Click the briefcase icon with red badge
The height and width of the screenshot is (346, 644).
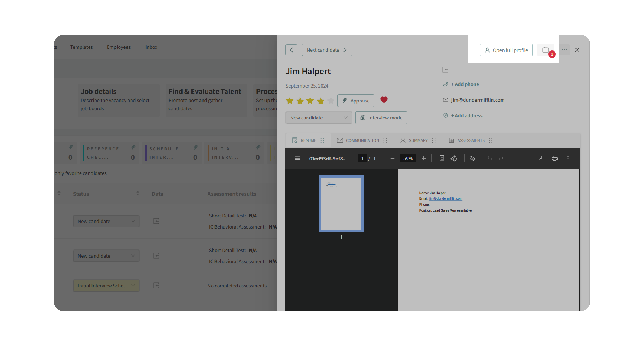click(x=545, y=50)
